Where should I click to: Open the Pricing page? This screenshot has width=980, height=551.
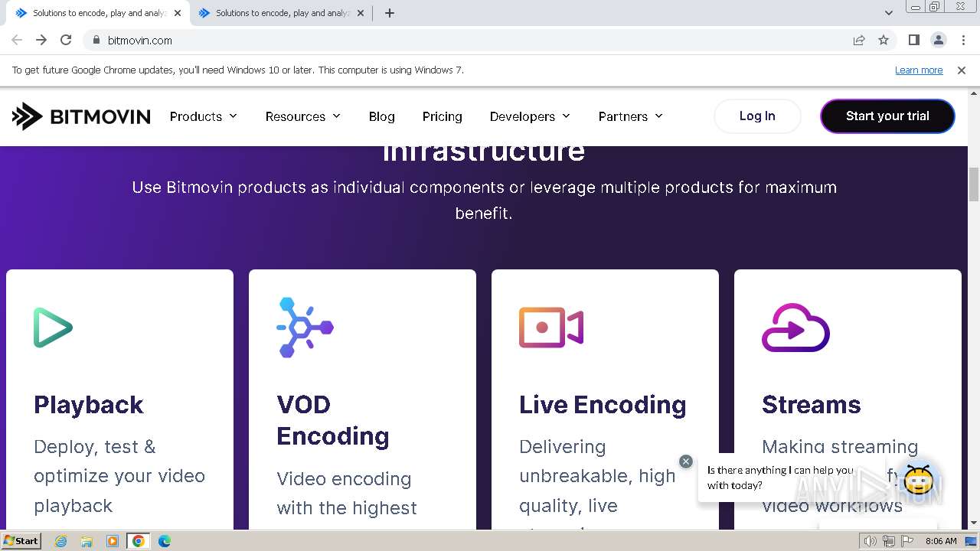pyautogui.click(x=443, y=116)
